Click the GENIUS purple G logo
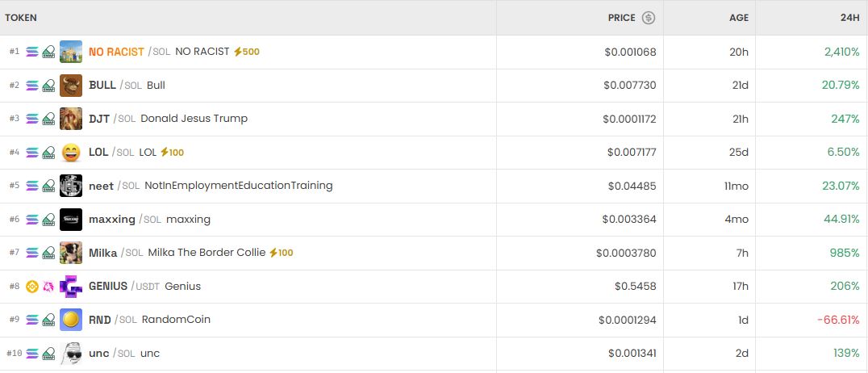The width and height of the screenshot is (868, 373). click(x=71, y=286)
